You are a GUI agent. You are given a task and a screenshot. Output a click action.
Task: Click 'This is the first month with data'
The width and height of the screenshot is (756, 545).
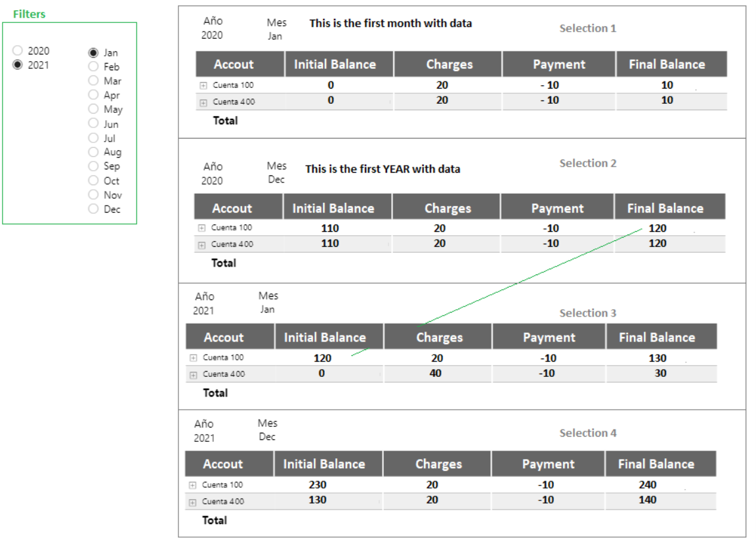point(390,23)
